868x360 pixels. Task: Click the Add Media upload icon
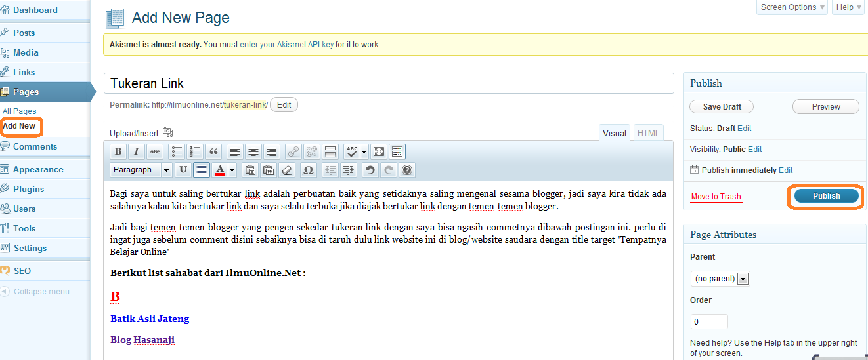coord(167,132)
